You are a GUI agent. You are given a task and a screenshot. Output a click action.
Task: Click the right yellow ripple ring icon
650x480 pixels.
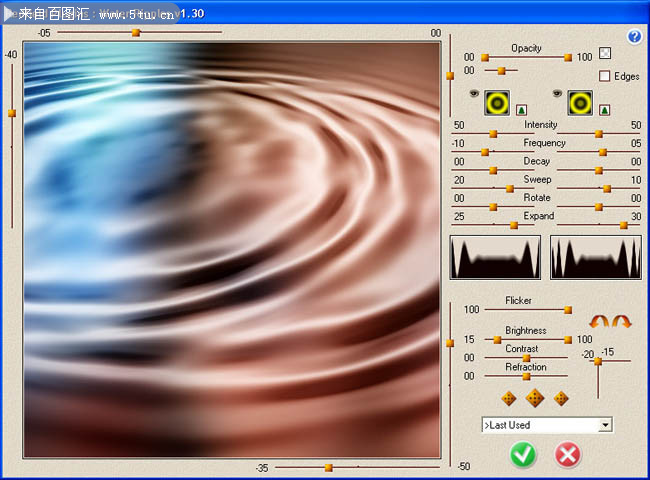click(x=581, y=102)
